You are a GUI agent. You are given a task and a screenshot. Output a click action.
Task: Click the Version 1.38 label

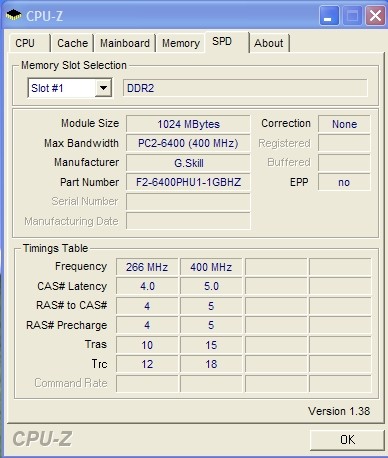[x=339, y=411]
